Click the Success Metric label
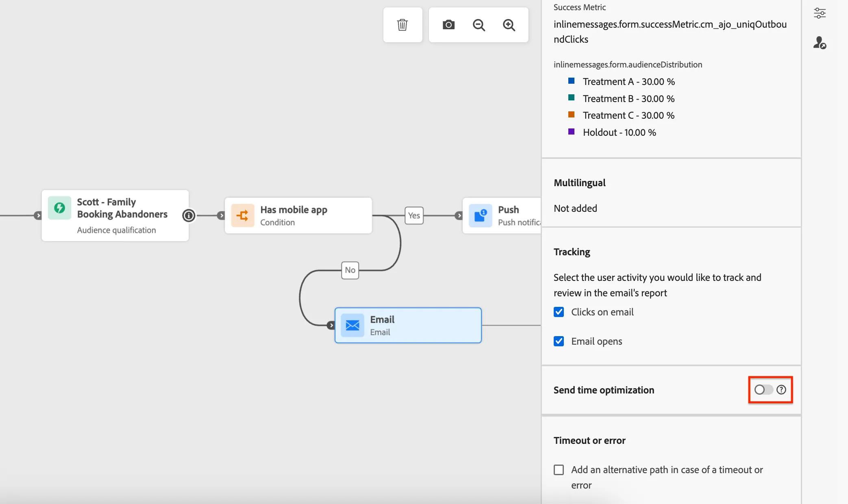The image size is (848, 504). [x=579, y=7]
